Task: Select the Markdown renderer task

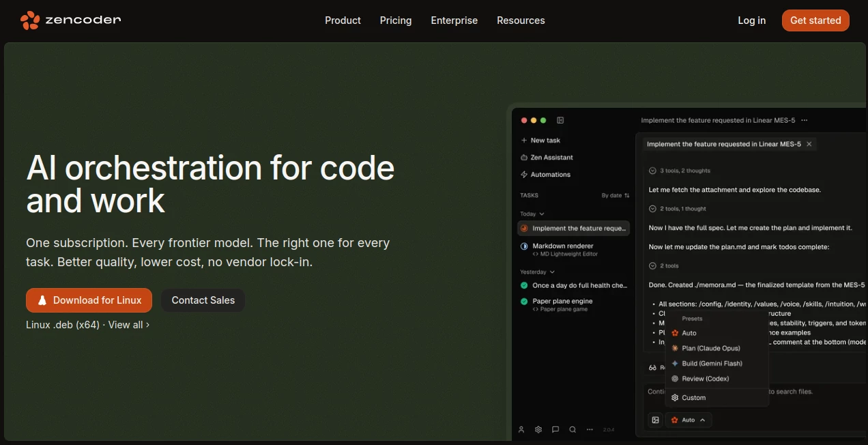Action: (573, 249)
